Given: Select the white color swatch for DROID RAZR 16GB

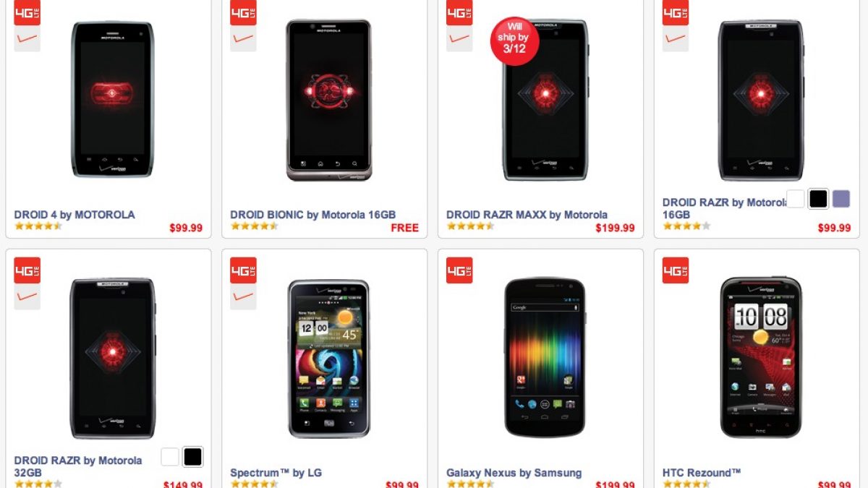Looking at the screenshot, I should (796, 199).
